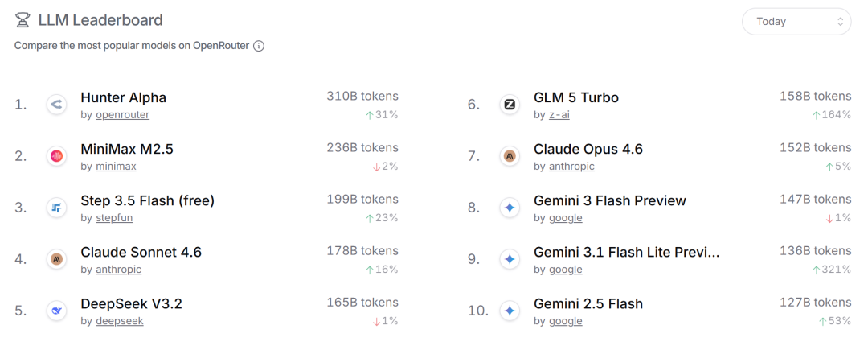Click the DeepSeek V3.2 whale icon
The width and height of the screenshot is (868, 342).
point(56,311)
